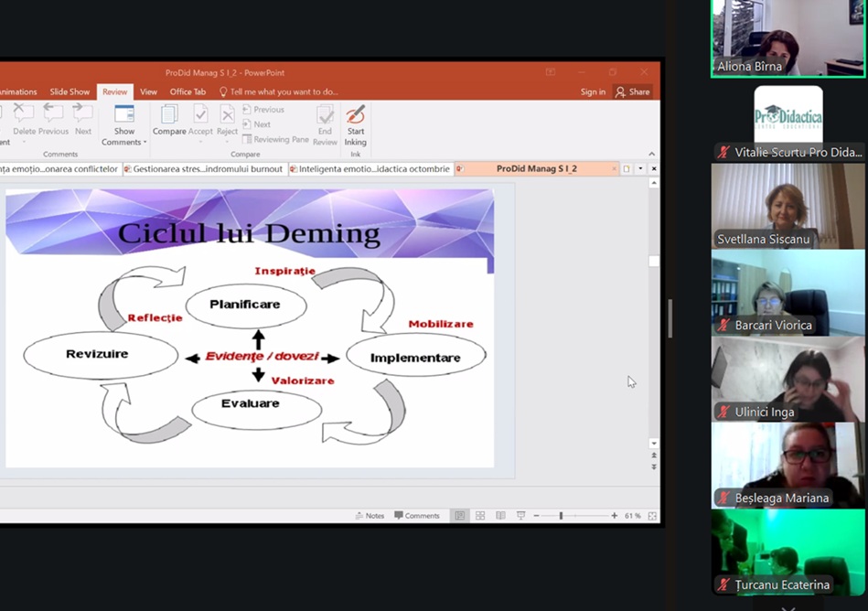Toggle the Comments pane in status bar
868x611 pixels.
pyautogui.click(x=417, y=516)
